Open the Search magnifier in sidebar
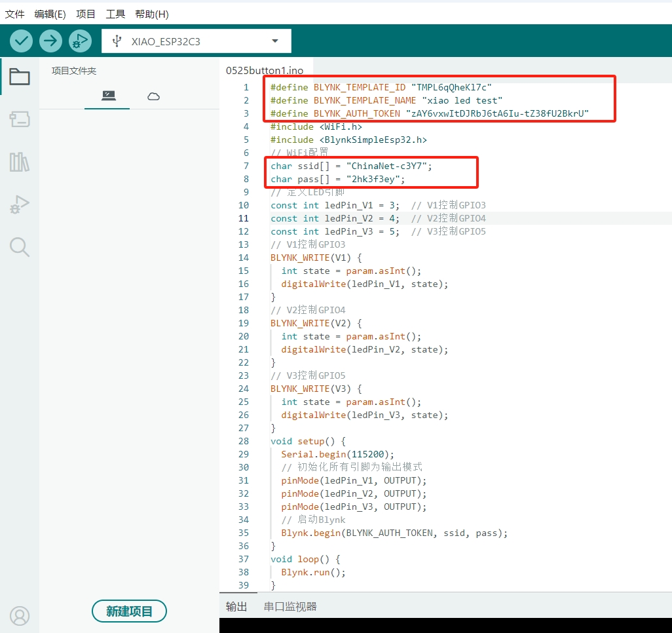 pos(19,248)
